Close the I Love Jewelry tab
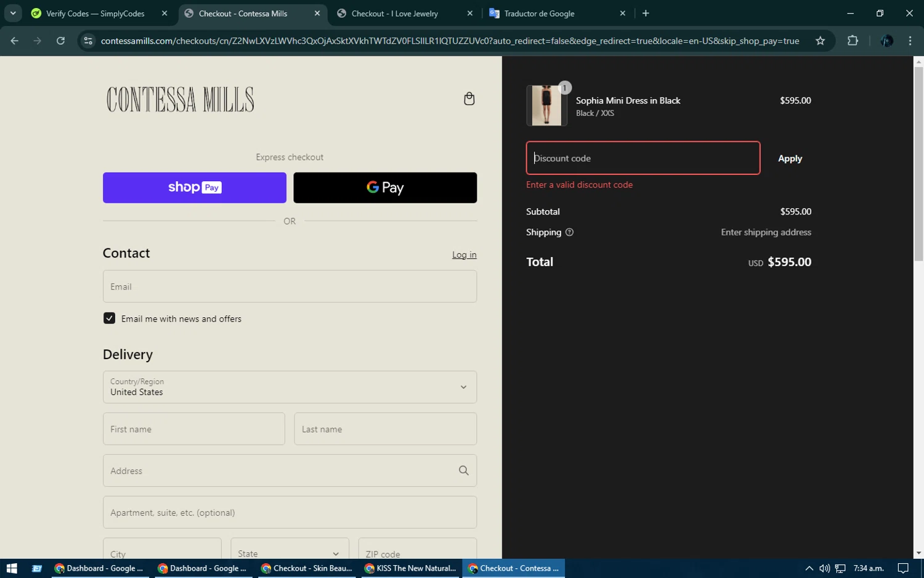 point(470,13)
